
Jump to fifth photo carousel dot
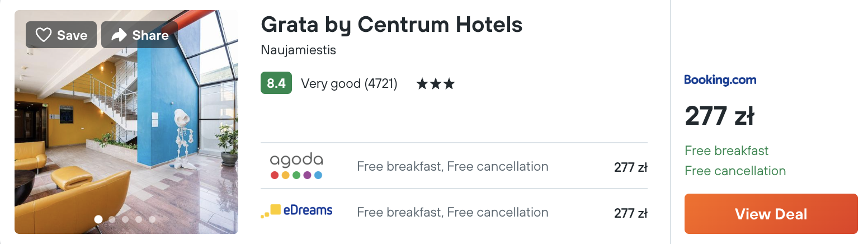(152, 219)
